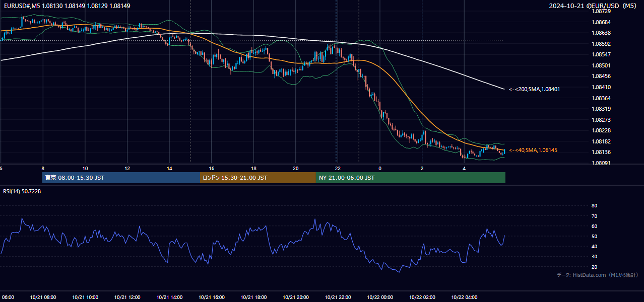Click the RSI(14) 50.7228 indicator label
644x302 pixels.
click(22, 191)
